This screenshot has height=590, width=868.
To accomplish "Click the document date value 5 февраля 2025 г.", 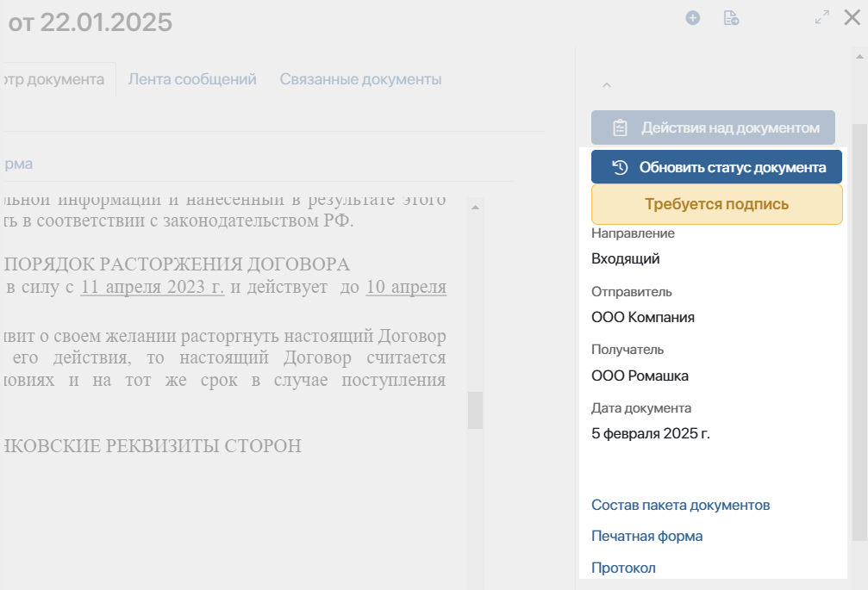I will (650, 433).
